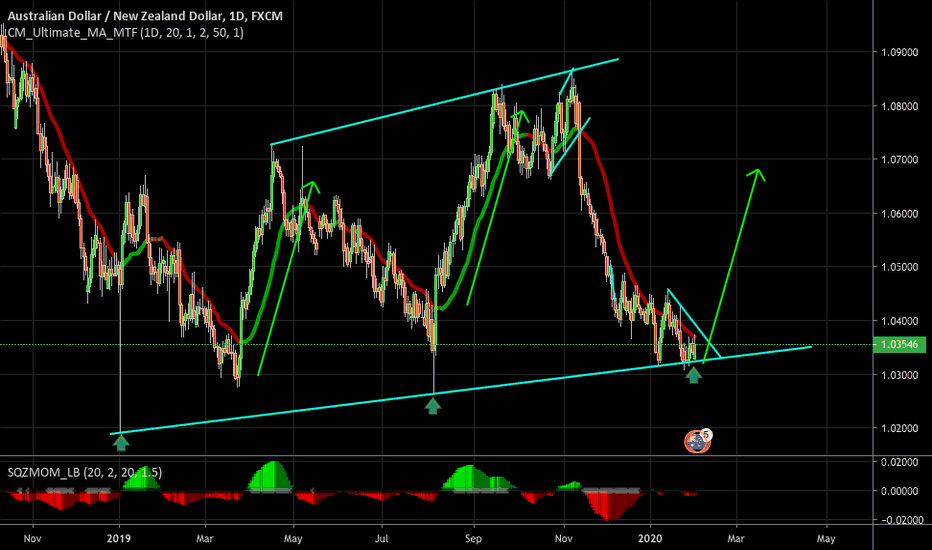This screenshot has height=550, width=932.
Task: Click the 1.03000 price axis label
Action: pos(899,375)
